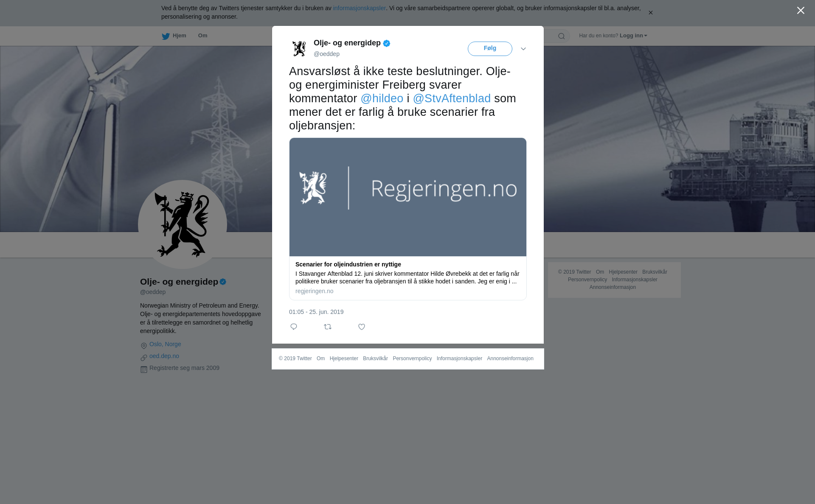Click the @hildeo mention link
The width and height of the screenshot is (815, 504).
tap(382, 98)
